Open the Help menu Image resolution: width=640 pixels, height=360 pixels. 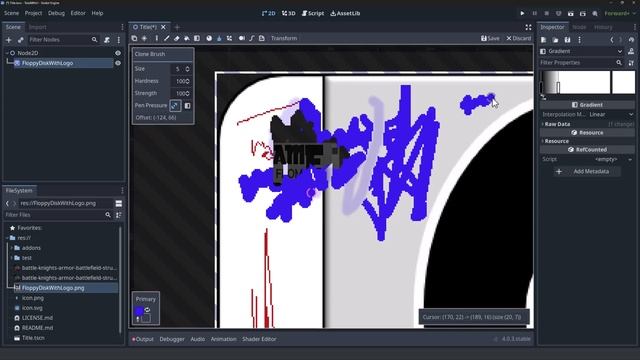tap(97, 13)
